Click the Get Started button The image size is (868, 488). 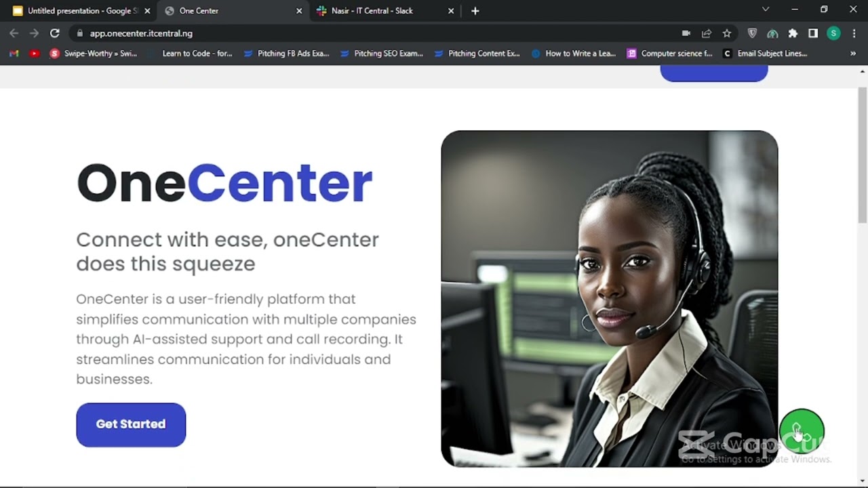click(x=131, y=425)
